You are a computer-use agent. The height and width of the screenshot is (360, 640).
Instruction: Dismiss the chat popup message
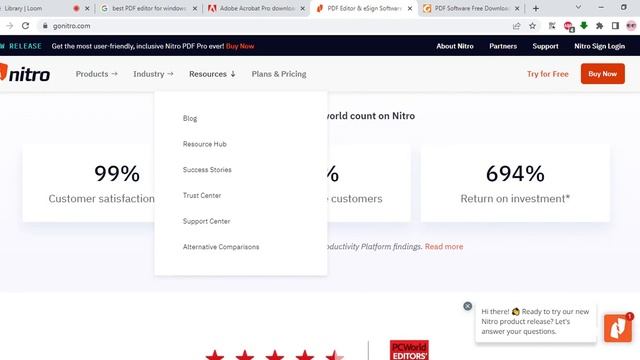click(467, 306)
